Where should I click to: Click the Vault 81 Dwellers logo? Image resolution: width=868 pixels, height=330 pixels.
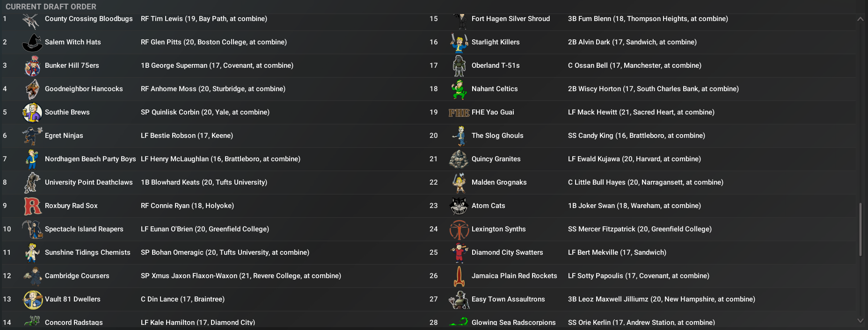pyautogui.click(x=32, y=300)
